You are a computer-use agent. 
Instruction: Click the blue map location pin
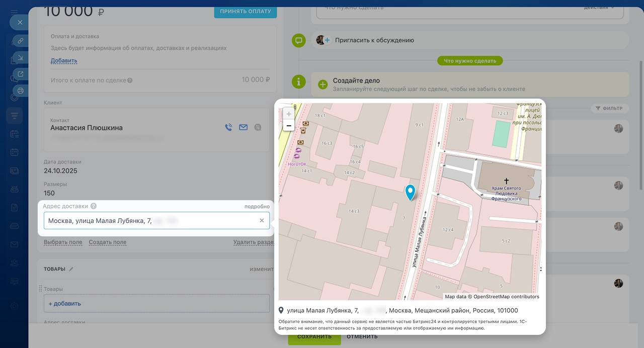coord(410,192)
